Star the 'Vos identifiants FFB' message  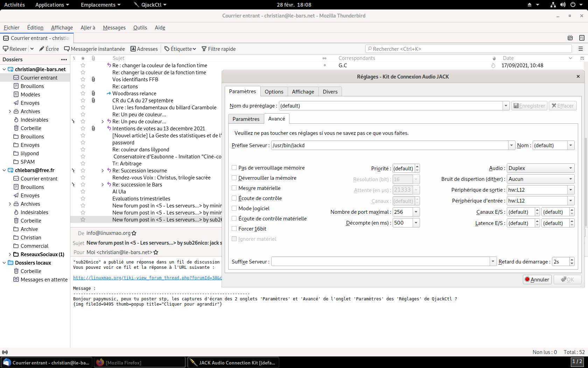(83, 79)
